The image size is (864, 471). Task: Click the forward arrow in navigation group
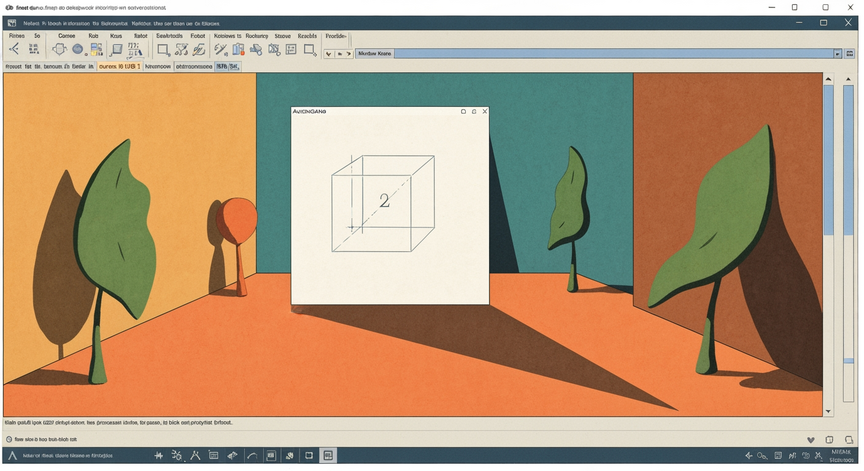click(x=349, y=54)
